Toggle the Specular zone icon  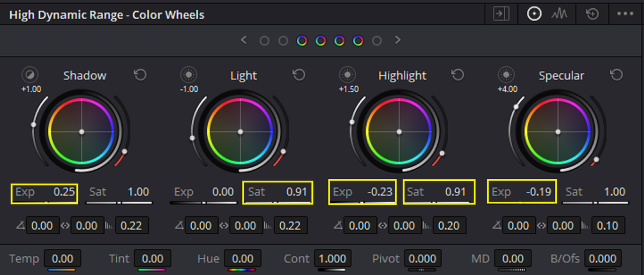click(506, 76)
